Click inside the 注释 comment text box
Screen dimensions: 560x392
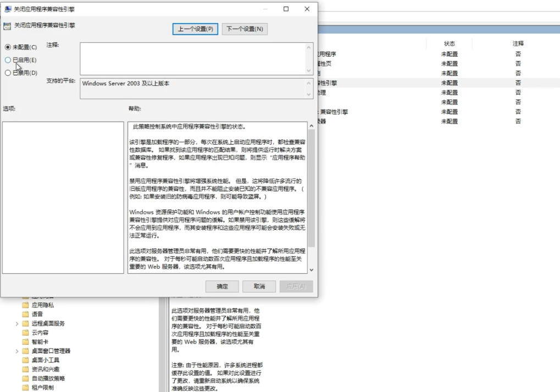point(192,58)
